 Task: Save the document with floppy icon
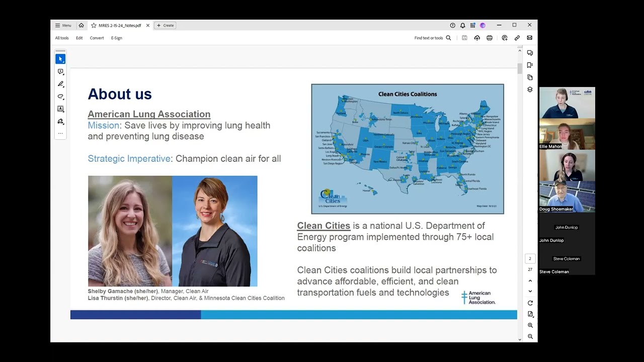coord(464,38)
